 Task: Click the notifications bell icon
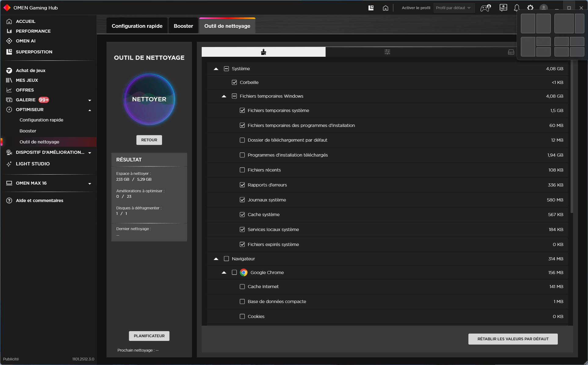point(517,8)
